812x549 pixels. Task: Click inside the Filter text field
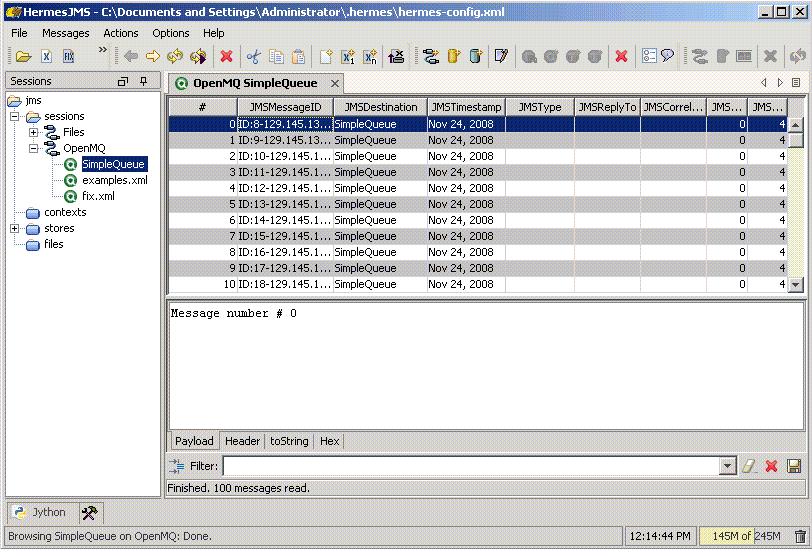[x=470, y=466]
